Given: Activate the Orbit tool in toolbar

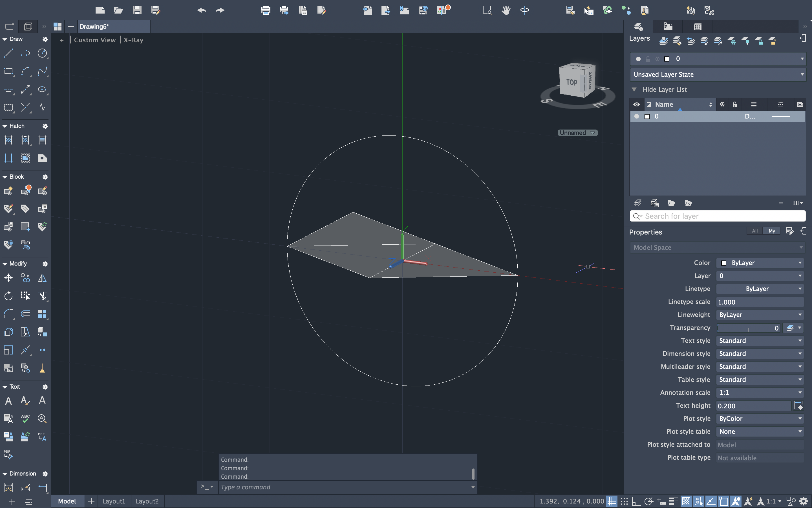Looking at the screenshot, I should [x=525, y=10].
